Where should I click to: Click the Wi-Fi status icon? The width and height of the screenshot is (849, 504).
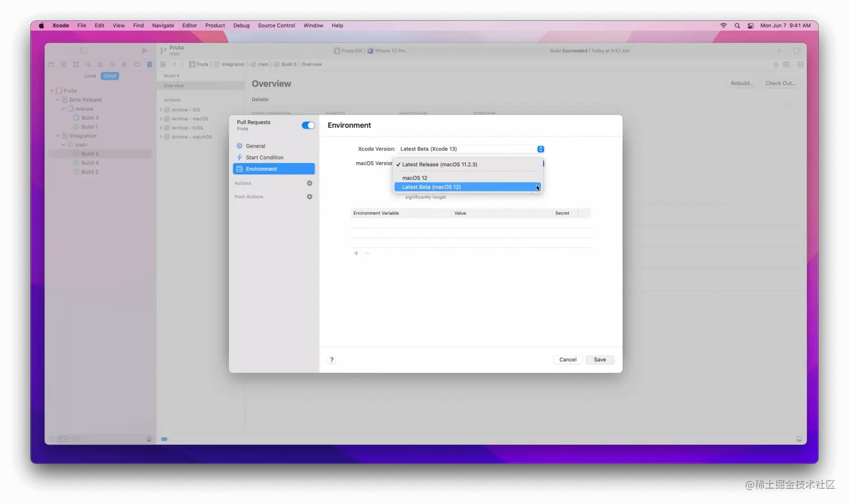click(x=723, y=26)
